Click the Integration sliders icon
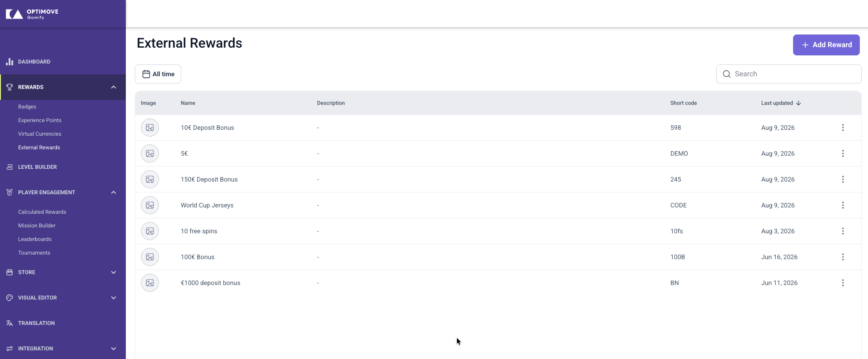 pos(10,349)
